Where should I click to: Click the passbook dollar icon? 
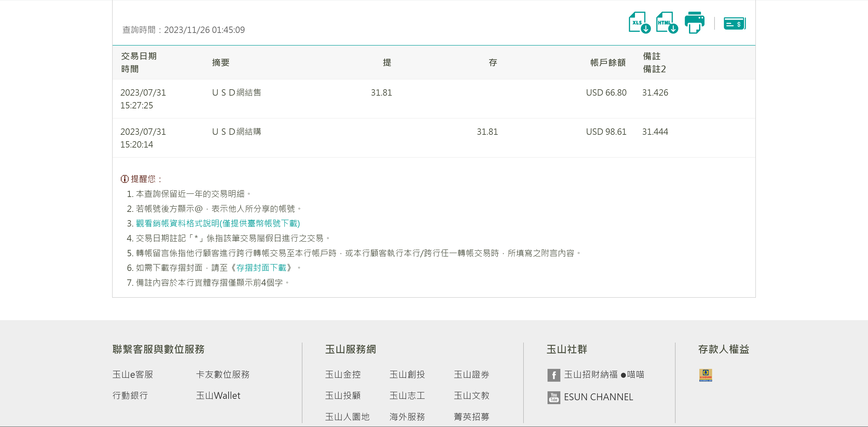pyautogui.click(x=735, y=24)
